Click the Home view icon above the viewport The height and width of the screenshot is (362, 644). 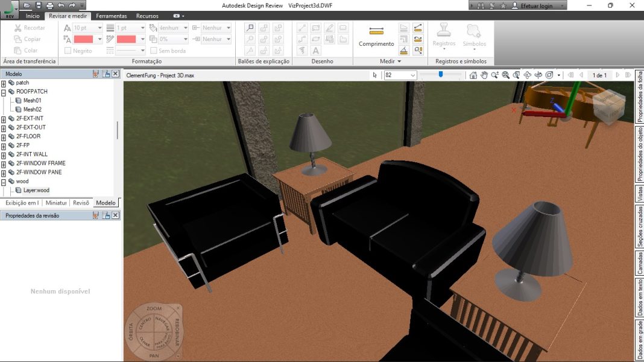tap(475, 75)
